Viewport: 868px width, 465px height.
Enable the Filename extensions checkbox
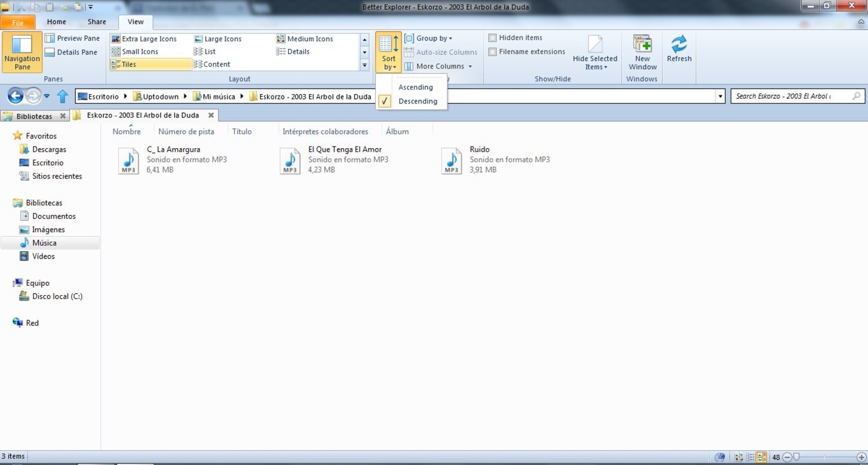coord(493,52)
